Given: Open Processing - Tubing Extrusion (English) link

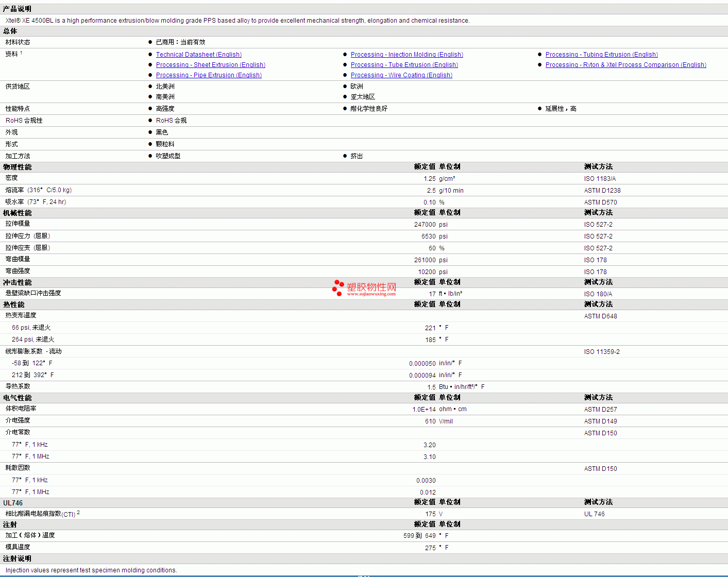Looking at the screenshot, I should point(602,55).
